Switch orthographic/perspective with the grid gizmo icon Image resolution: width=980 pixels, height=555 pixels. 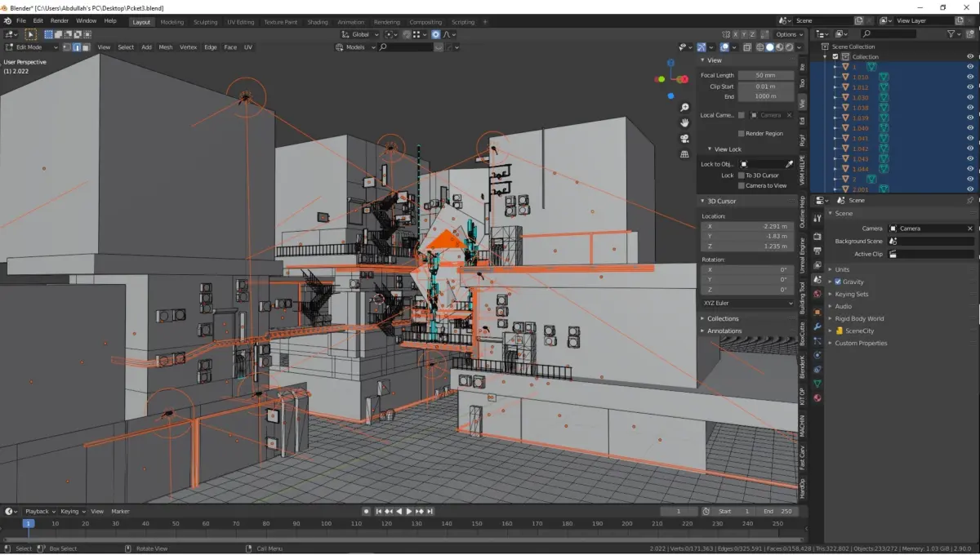(x=684, y=153)
